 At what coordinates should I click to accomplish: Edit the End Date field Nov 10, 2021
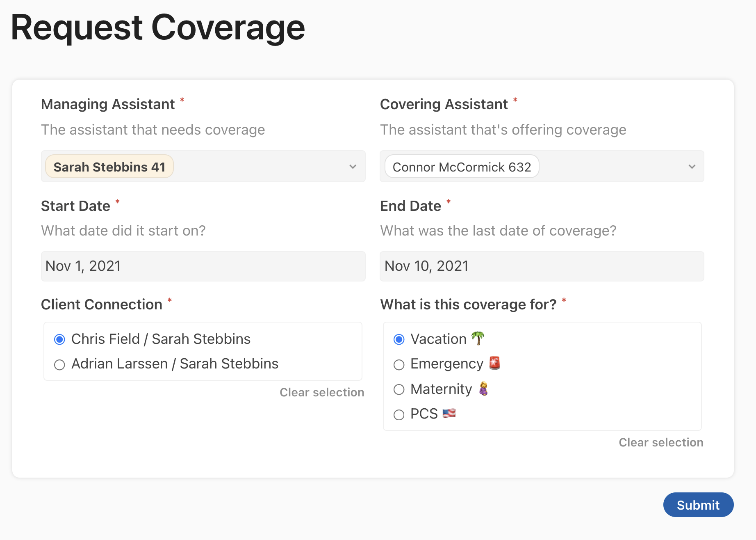click(542, 266)
